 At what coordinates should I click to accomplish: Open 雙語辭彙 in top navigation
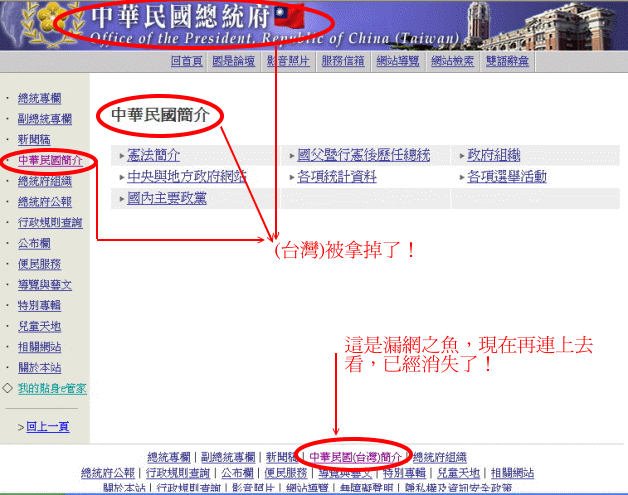(x=507, y=61)
